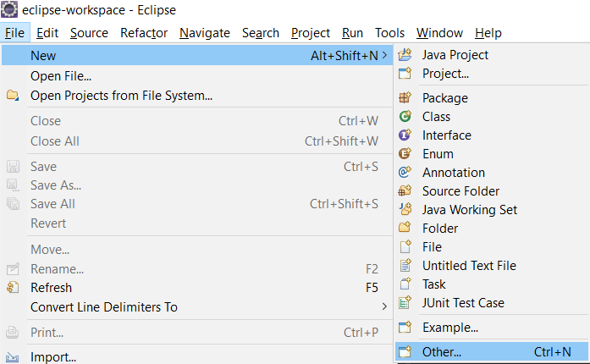Click the Open Projects from File System folder icon

[x=13, y=96]
